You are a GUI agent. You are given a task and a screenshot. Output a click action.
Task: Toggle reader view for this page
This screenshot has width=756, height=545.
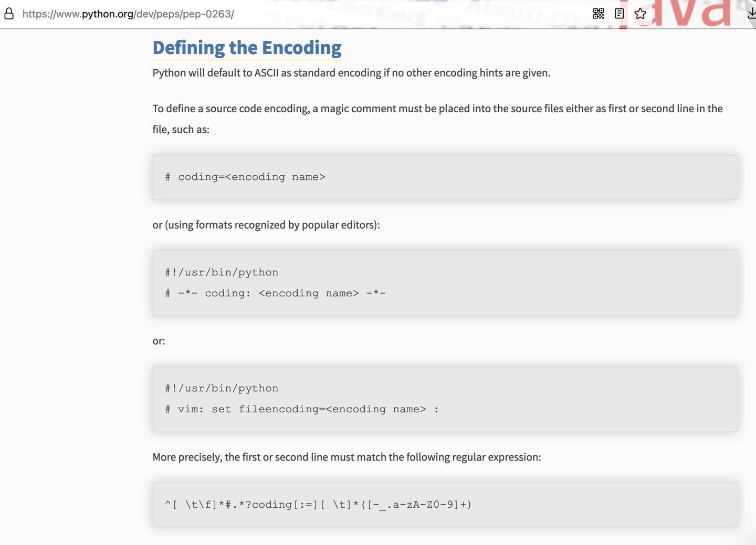point(619,14)
